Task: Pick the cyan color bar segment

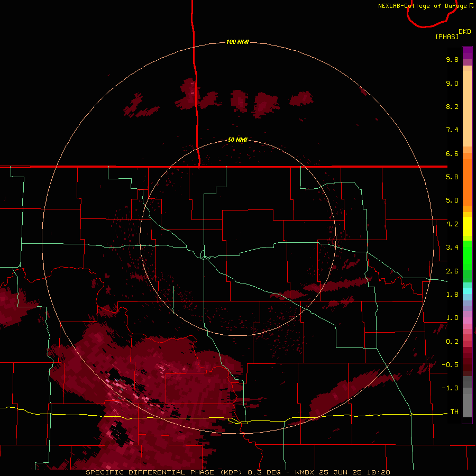Action: 467,291
